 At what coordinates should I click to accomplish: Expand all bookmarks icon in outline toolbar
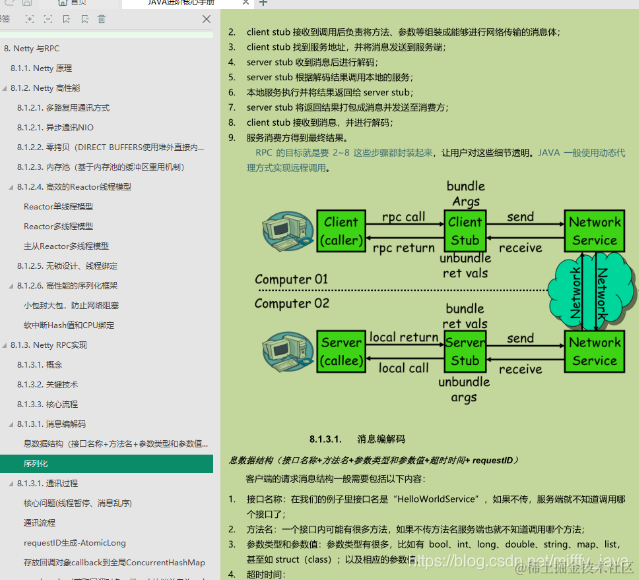[x=30, y=19]
